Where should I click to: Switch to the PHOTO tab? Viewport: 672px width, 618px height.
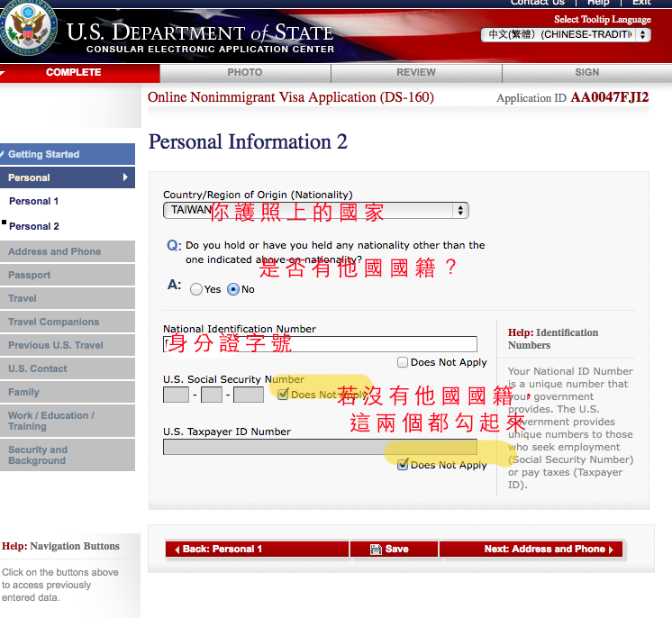tap(245, 72)
